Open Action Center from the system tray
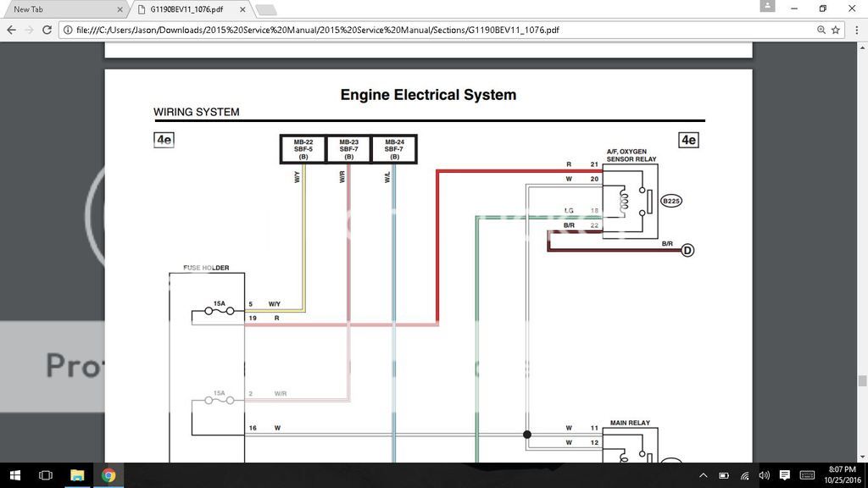 pos(784,474)
